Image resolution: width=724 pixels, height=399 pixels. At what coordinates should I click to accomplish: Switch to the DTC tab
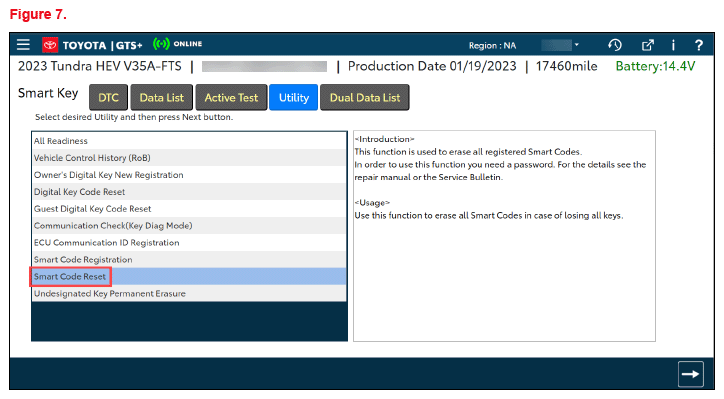pyautogui.click(x=109, y=97)
